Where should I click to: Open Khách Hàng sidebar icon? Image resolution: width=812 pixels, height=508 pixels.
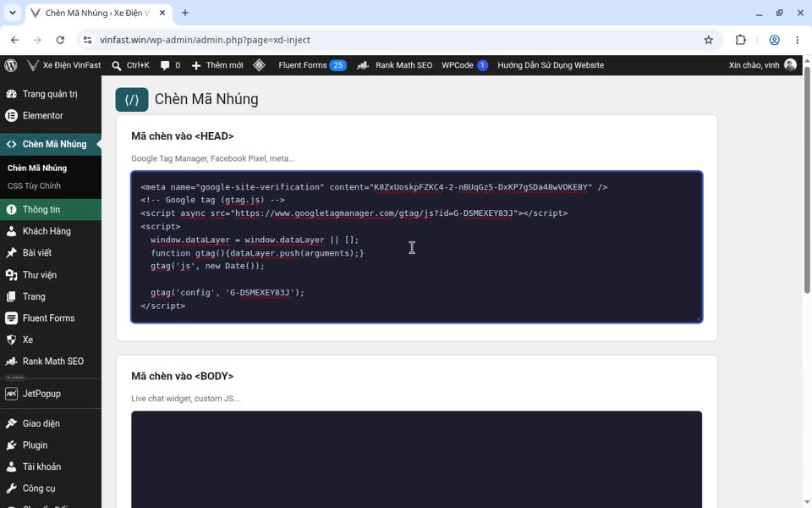pos(11,231)
